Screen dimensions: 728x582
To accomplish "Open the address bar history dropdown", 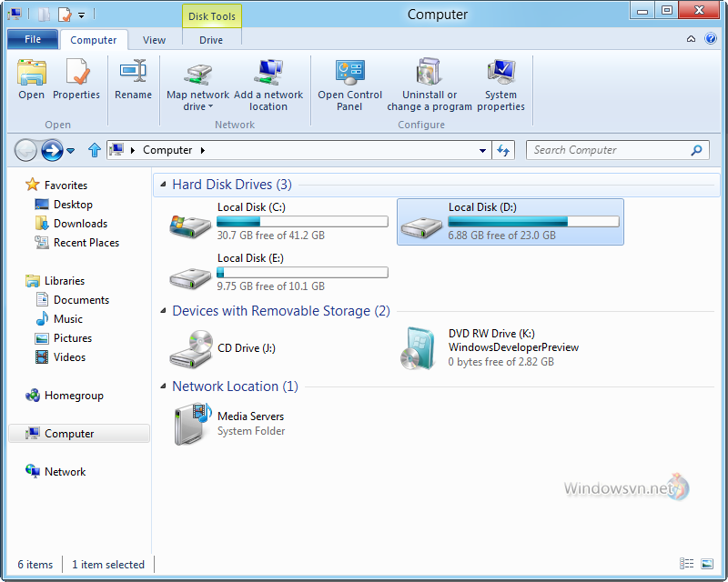I will point(482,150).
